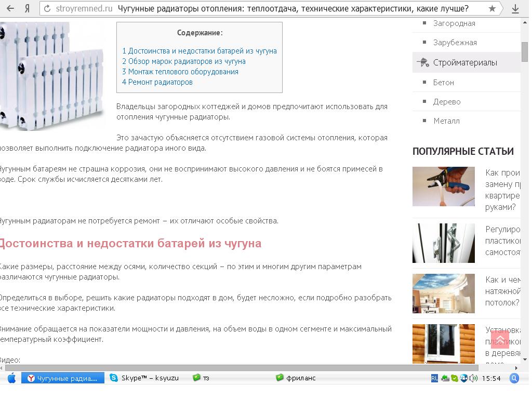Click the red scroll-to-top button
This screenshot has width=532, height=399.
[500, 340]
